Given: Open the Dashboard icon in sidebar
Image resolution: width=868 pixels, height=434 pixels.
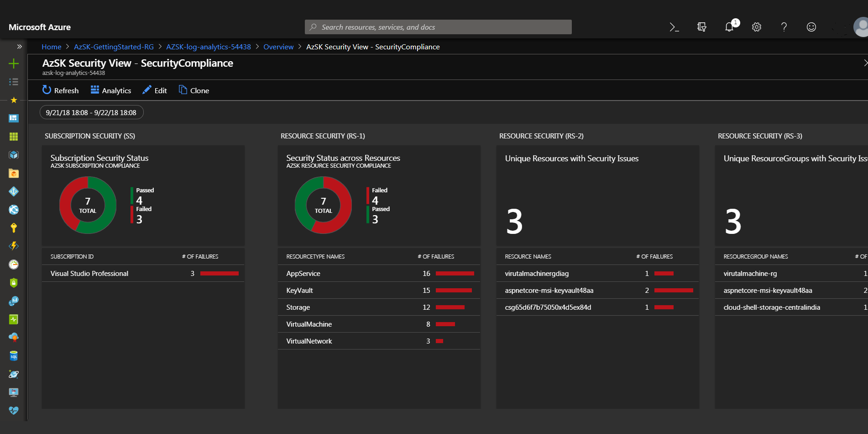Looking at the screenshot, I should click(x=14, y=118).
